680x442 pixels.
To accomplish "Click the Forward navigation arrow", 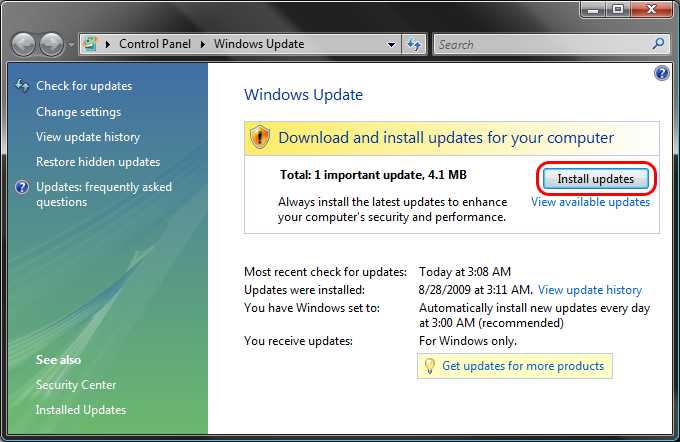I will pos(52,44).
